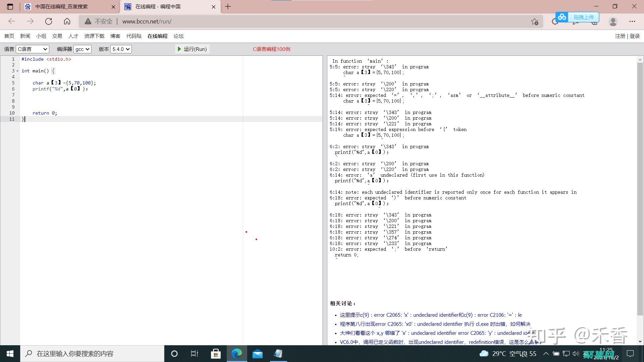
Task: Open the version 5.4.0 dropdown
Action: 121,49
